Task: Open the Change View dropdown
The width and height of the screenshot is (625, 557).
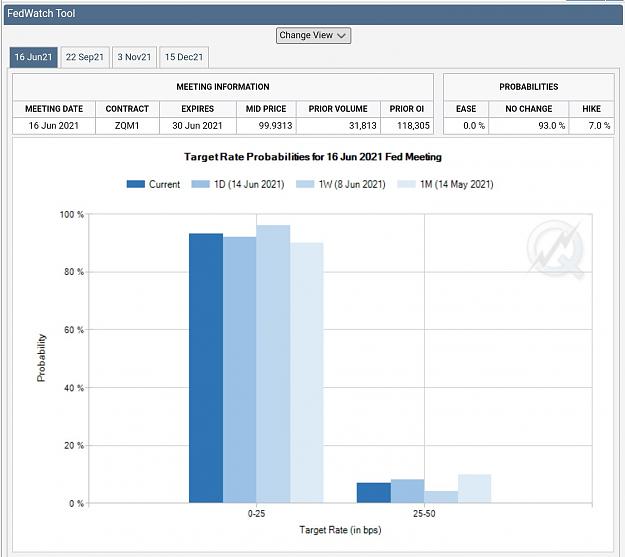Action: pyautogui.click(x=313, y=35)
